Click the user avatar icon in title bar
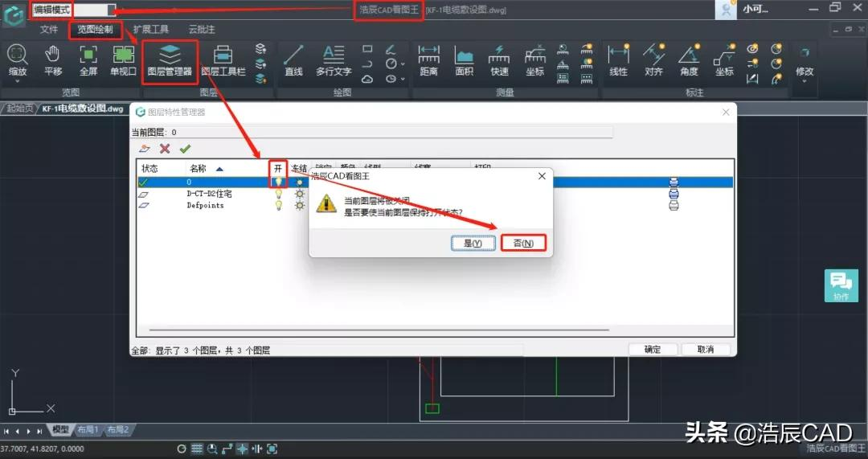 click(x=726, y=10)
